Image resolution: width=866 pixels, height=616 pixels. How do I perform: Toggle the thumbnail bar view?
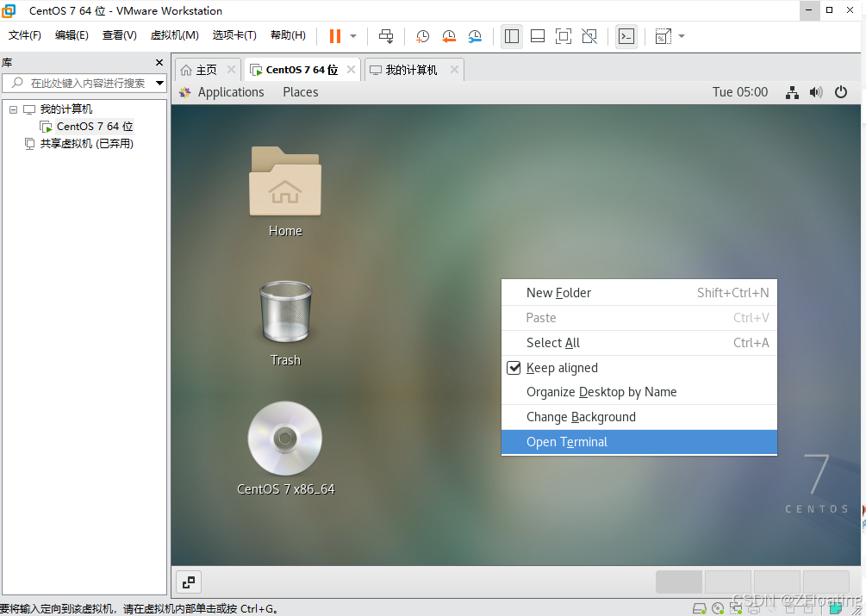coord(538,36)
